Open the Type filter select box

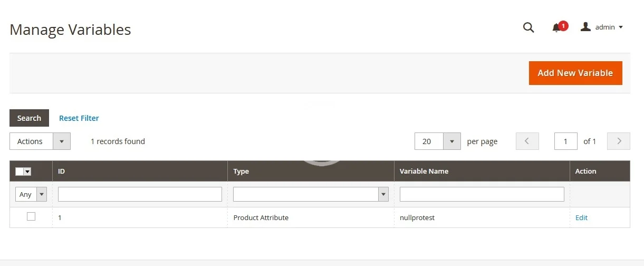[x=311, y=194]
